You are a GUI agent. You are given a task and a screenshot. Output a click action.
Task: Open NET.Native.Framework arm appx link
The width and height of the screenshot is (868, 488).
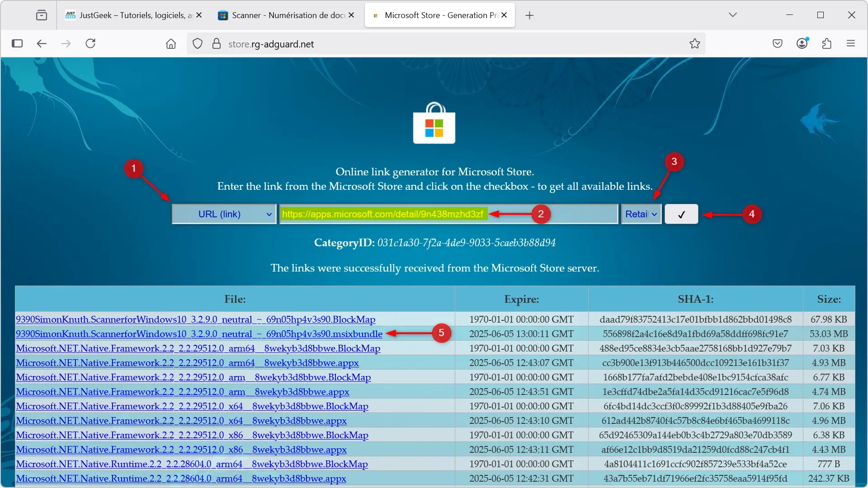tap(183, 392)
